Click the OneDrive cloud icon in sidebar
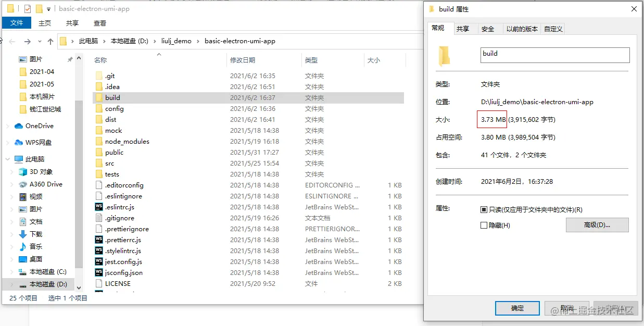Screen dimensions: 644x326 tap(19, 126)
